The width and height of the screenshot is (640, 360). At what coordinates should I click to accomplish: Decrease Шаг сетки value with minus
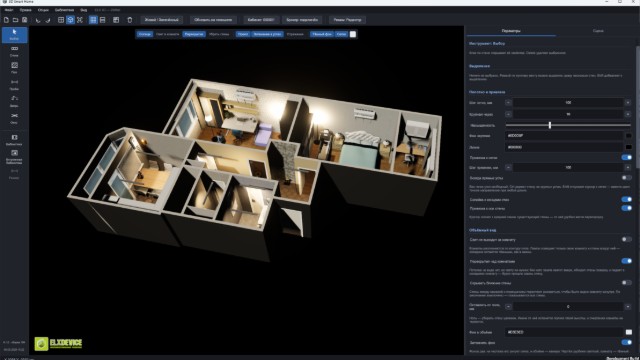click(x=508, y=102)
